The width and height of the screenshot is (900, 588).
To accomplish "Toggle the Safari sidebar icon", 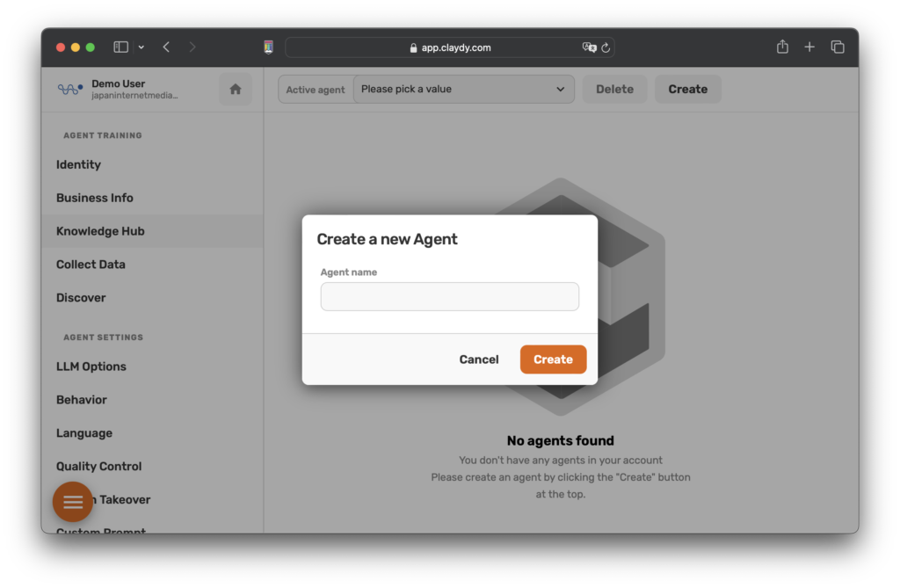I will [121, 47].
